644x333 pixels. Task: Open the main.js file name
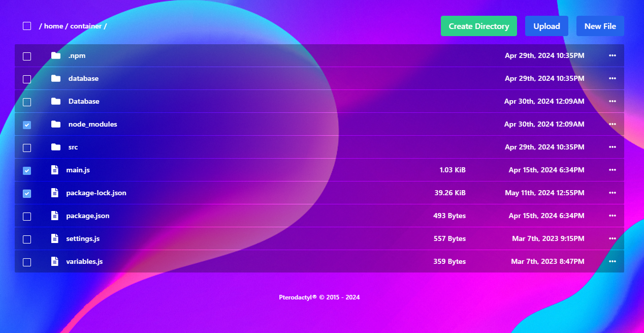pyautogui.click(x=78, y=170)
